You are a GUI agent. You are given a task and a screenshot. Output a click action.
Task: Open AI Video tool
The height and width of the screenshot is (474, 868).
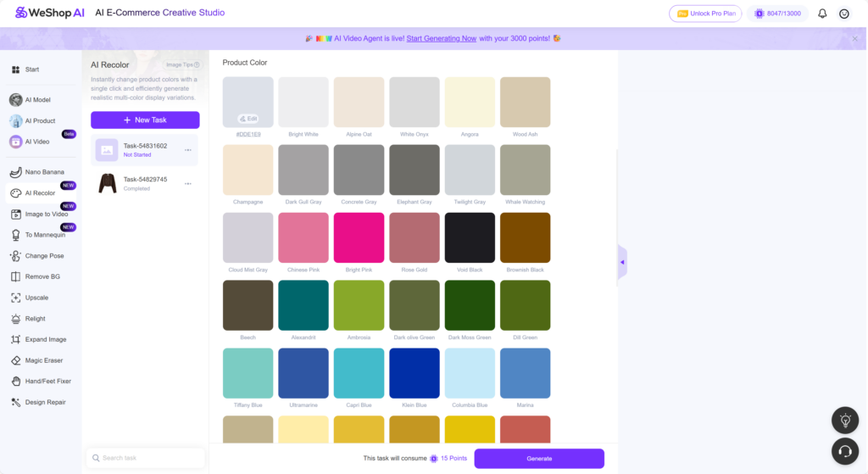point(30,142)
